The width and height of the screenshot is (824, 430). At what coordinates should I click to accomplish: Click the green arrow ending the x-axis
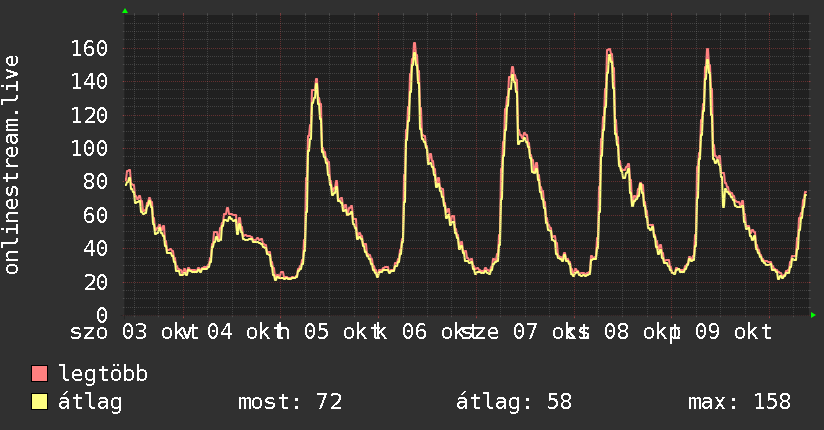pyautogui.click(x=813, y=315)
